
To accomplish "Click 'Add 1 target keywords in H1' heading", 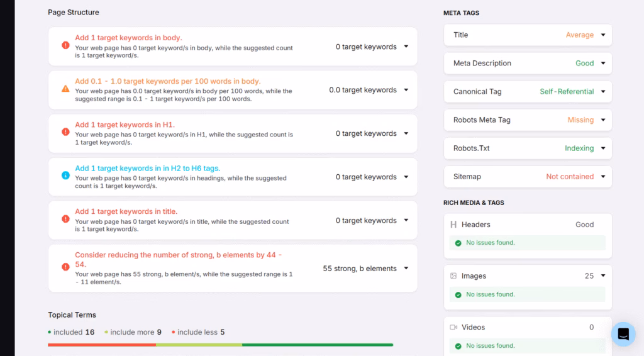I will tap(125, 125).
